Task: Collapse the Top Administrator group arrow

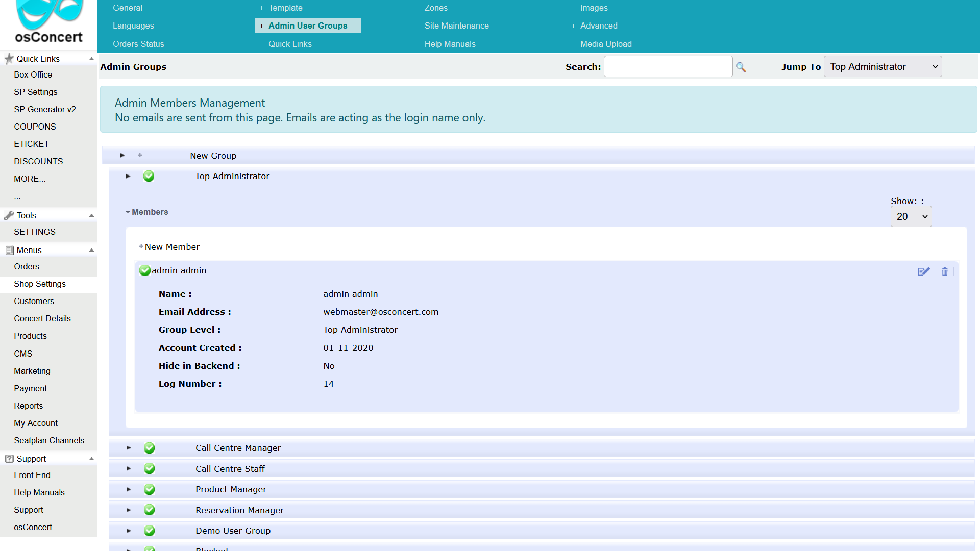Action: point(128,176)
